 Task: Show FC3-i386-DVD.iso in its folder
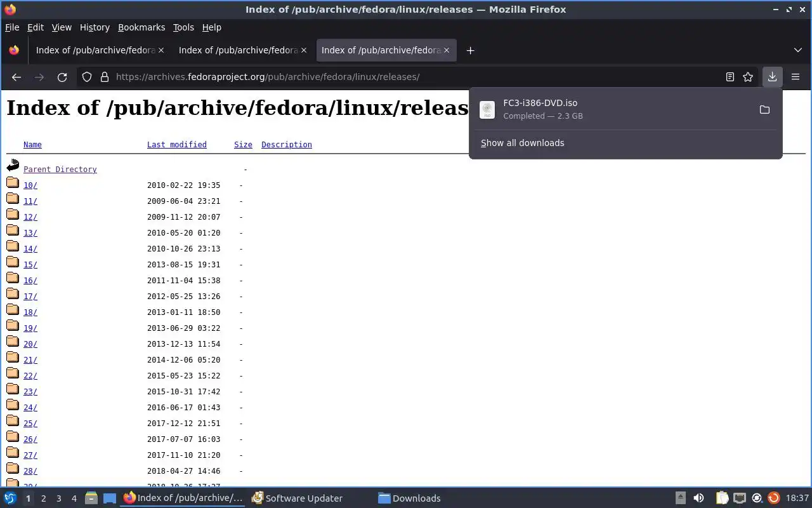pos(764,110)
